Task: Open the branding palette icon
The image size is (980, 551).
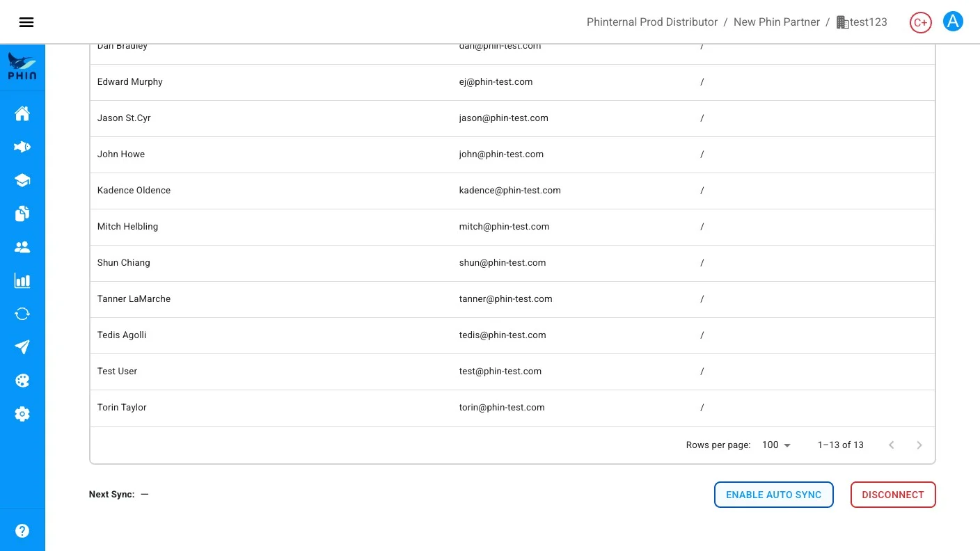Action: pyautogui.click(x=22, y=381)
